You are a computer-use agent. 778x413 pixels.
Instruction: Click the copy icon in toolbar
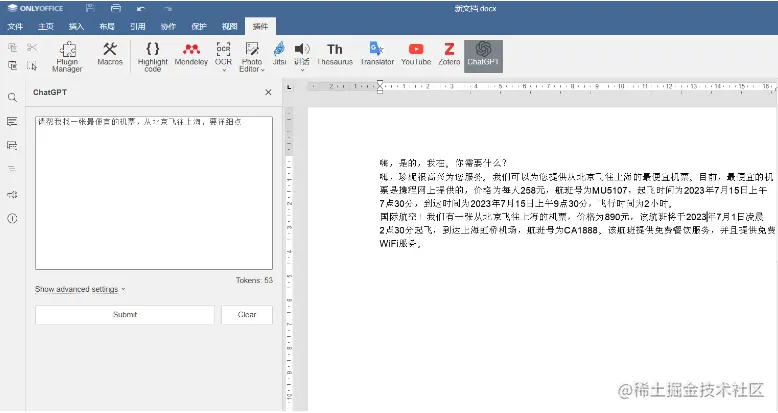pos(12,47)
